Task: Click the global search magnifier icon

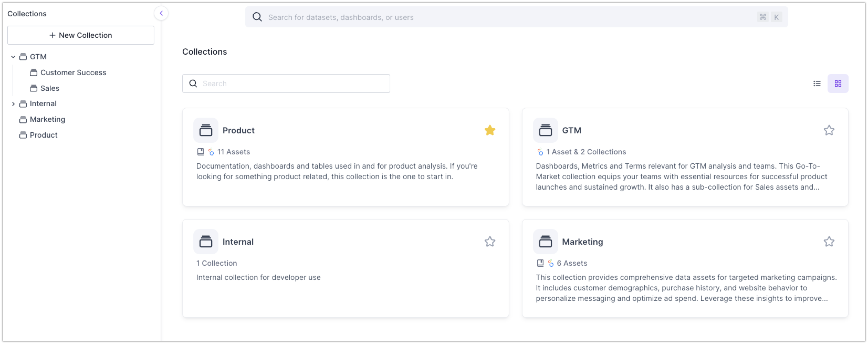Action: (x=257, y=17)
